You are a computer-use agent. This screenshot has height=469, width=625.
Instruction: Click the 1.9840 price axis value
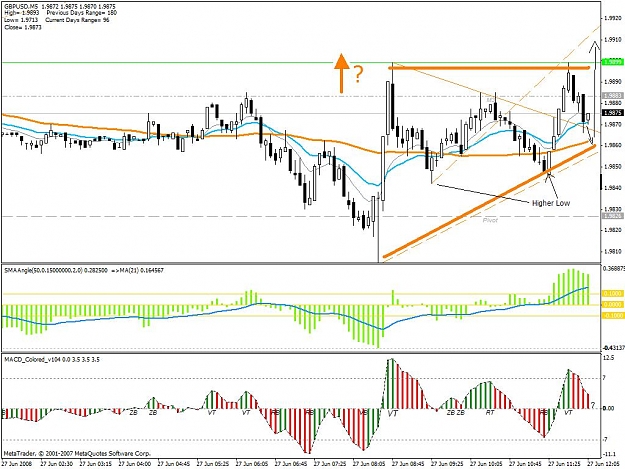613,188
